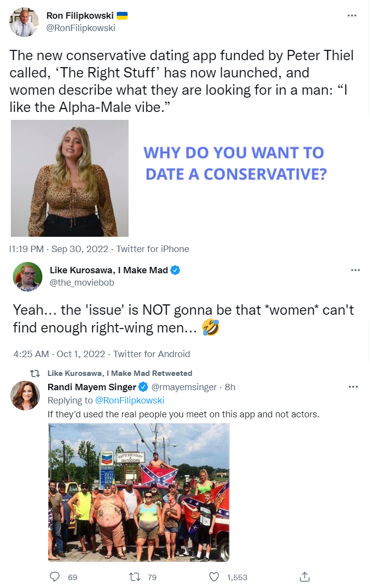Open the gas station group photo
Viewport: 370px width, 588px height.
pos(138,492)
